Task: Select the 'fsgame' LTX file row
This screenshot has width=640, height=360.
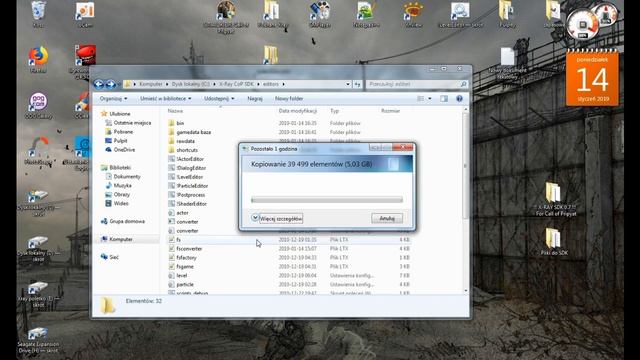Action: (289, 267)
